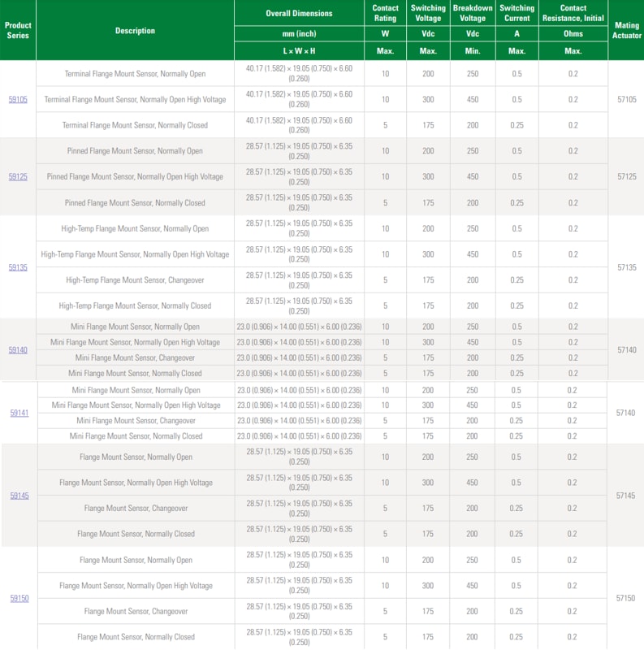Follow the 59140 product series link
The image size is (644, 650).
pyautogui.click(x=18, y=350)
